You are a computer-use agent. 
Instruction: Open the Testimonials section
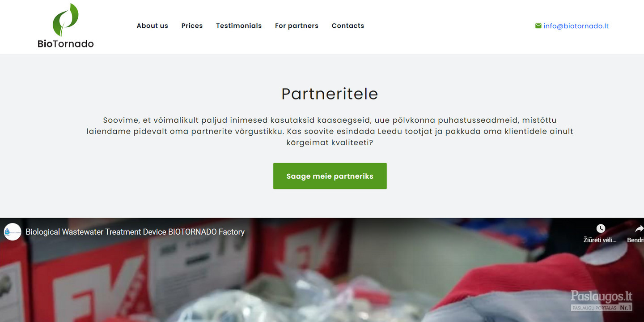click(x=239, y=26)
